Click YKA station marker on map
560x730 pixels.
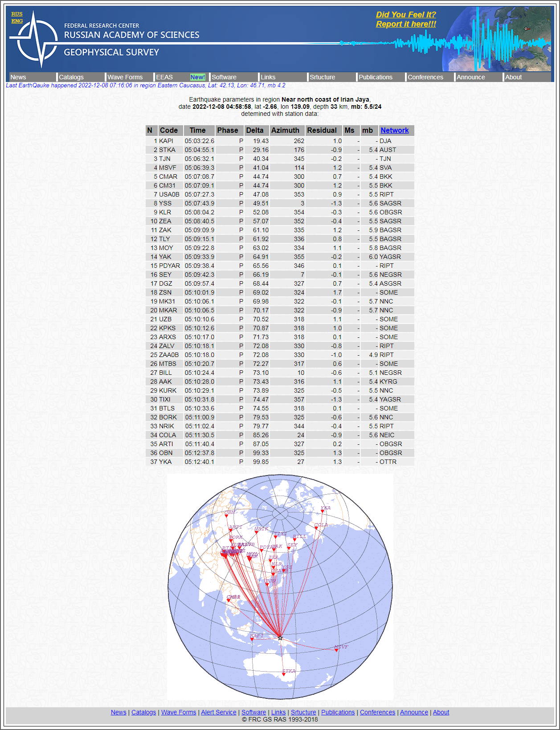click(x=323, y=512)
